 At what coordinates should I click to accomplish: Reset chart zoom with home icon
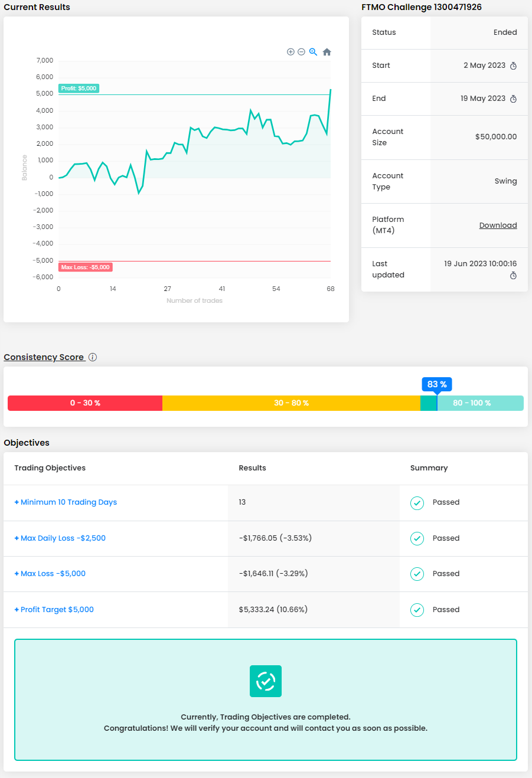click(x=327, y=52)
